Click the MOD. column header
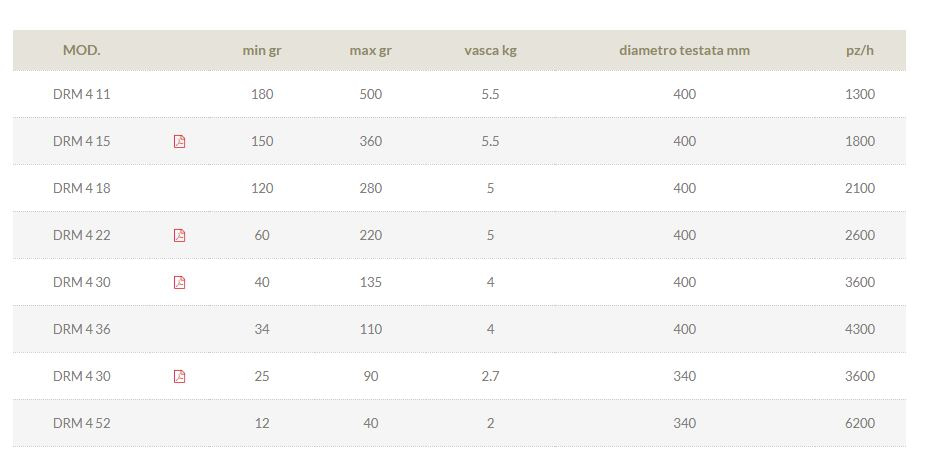931x464 pixels. 82,50
